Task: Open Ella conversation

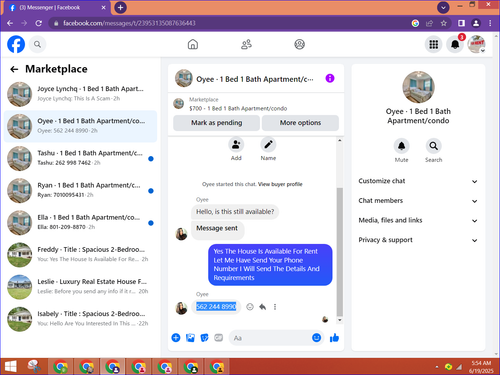Action: point(80,223)
